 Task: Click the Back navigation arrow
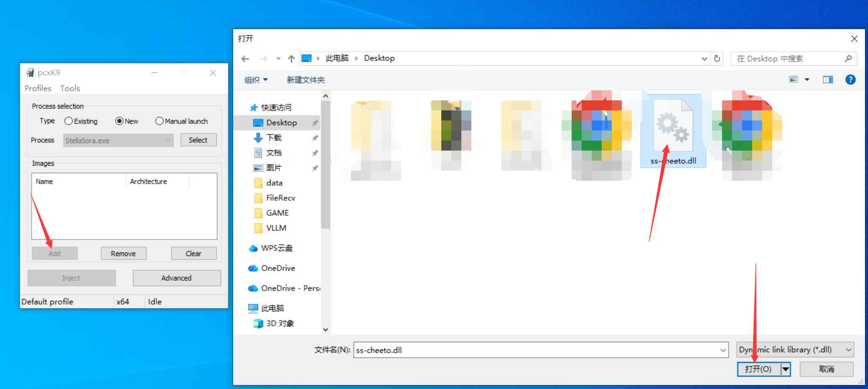coord(245,59)
